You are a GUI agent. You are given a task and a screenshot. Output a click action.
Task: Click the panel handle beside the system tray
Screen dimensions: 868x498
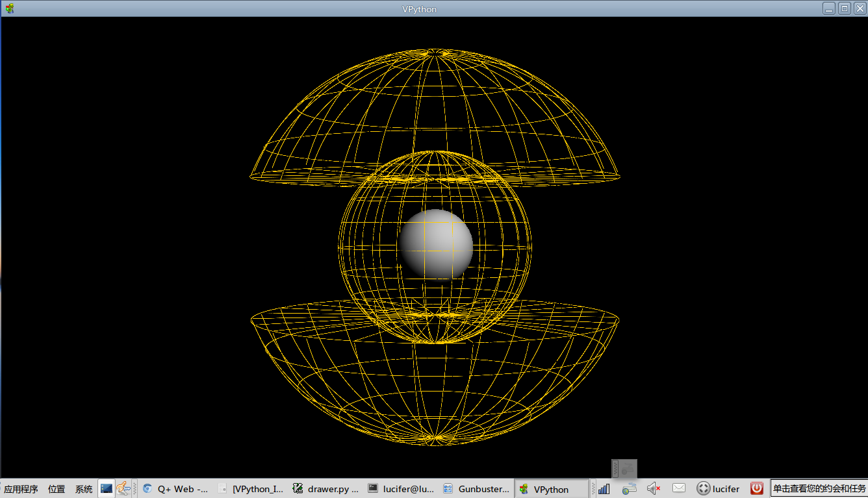coord(593,488)
